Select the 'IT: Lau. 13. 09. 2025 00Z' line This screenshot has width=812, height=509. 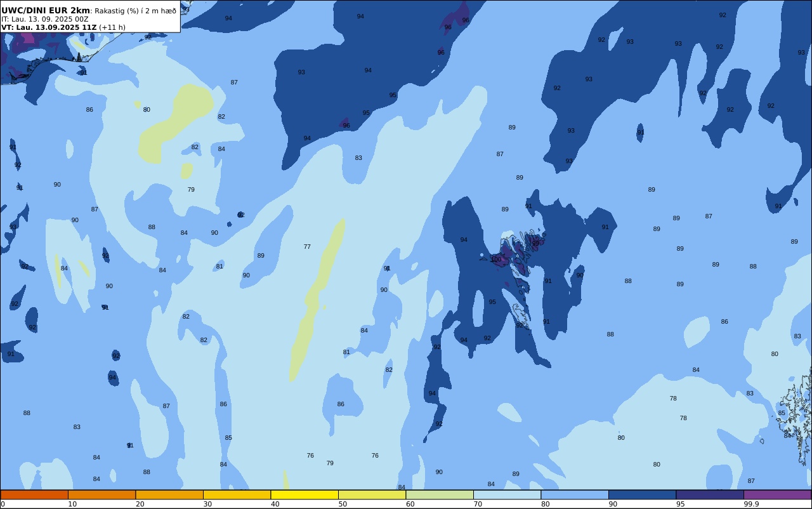[x=45, y=19]
